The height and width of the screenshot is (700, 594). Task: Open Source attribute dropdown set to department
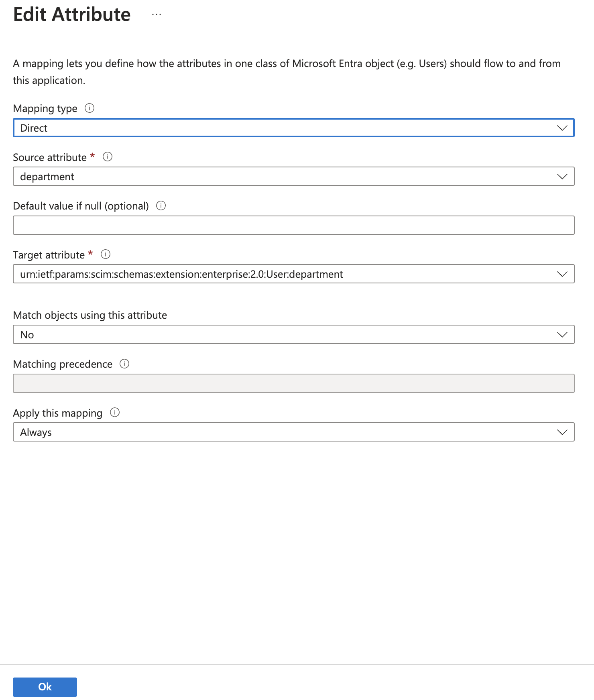tap(281, 177)
